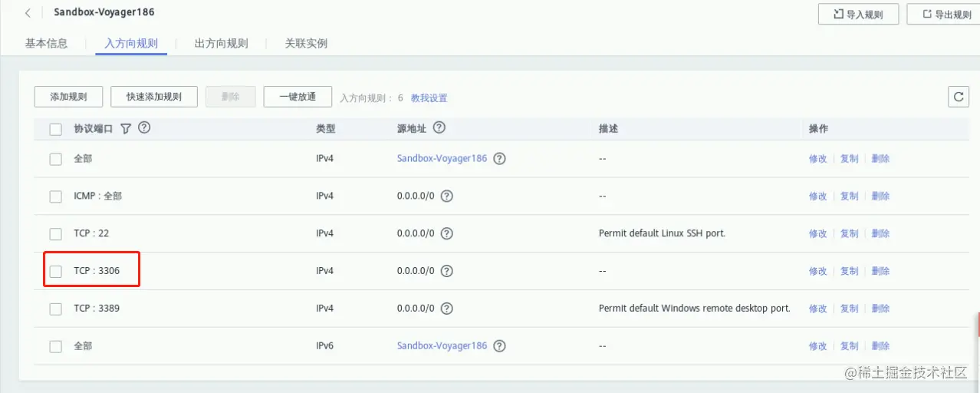Click help icon in the TCP : 22 row

pos(447,233)
